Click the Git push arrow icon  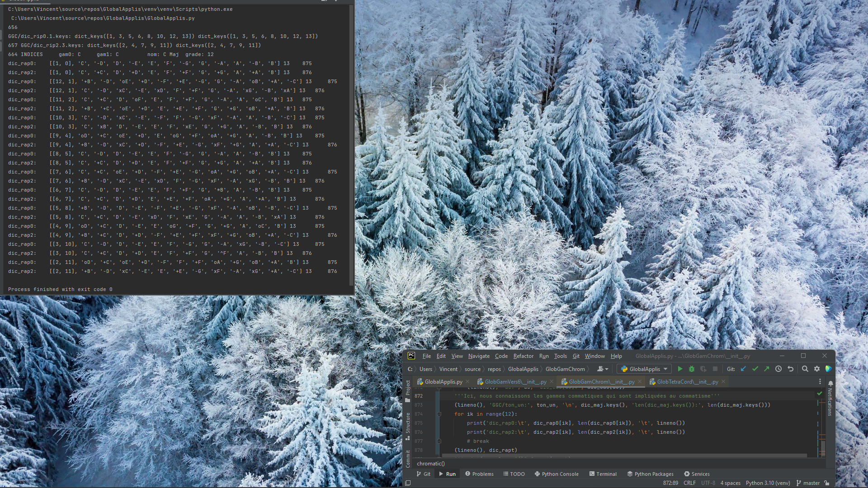pyautogui.click(x=767, y=369)
